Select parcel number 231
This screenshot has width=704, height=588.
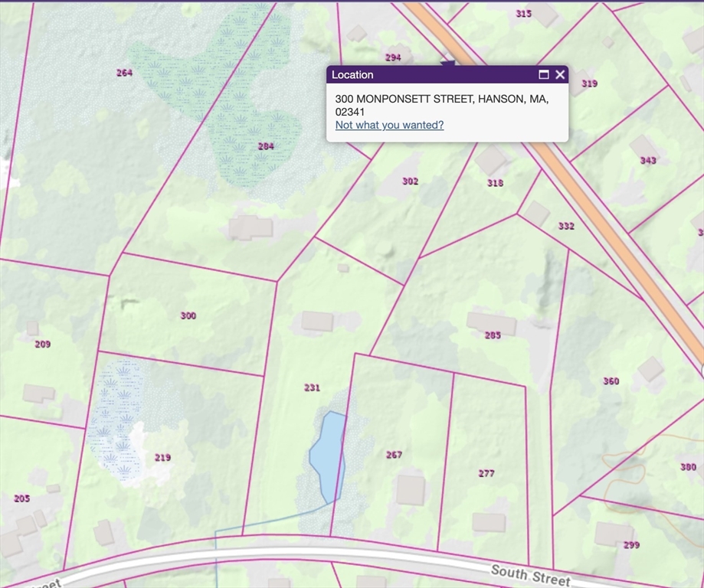(x=312, y=387)
